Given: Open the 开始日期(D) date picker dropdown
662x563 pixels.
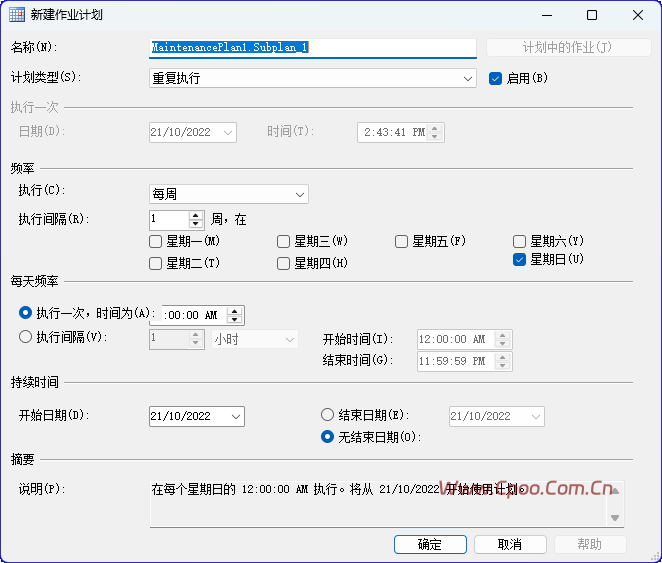Looking at the screenshot, I should click(236, 417).
